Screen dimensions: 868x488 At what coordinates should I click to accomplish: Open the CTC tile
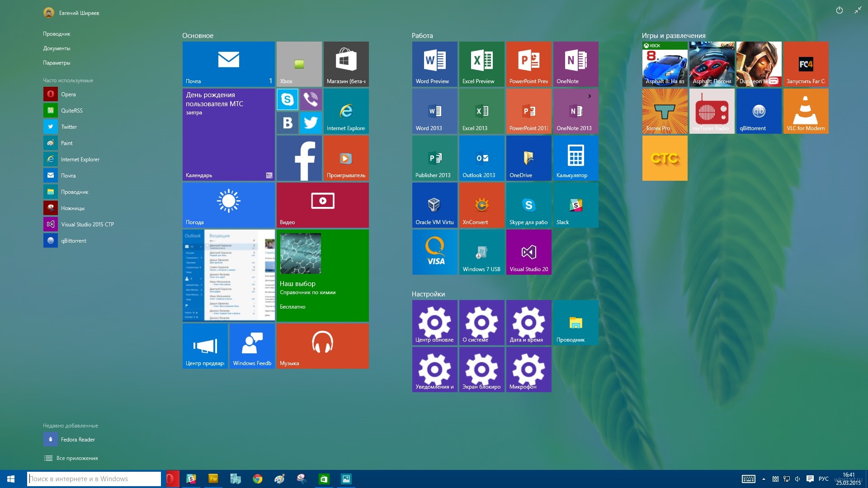[665, 158]
